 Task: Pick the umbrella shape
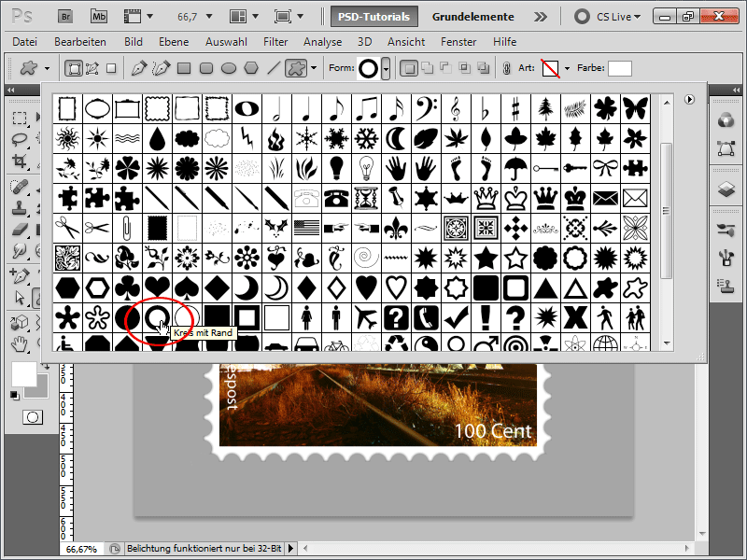tap(515, 168)
